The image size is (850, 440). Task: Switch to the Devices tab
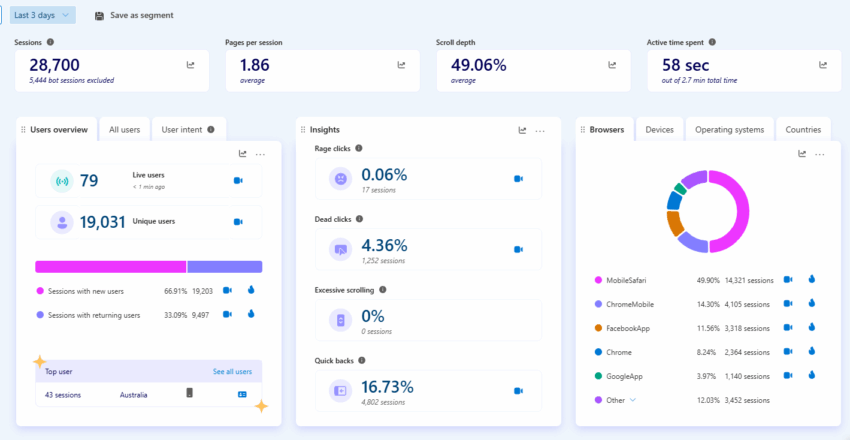659,129
